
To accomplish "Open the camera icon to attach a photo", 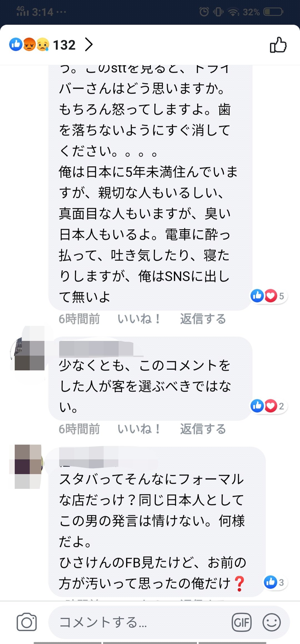I will click(x=27, y=622).
